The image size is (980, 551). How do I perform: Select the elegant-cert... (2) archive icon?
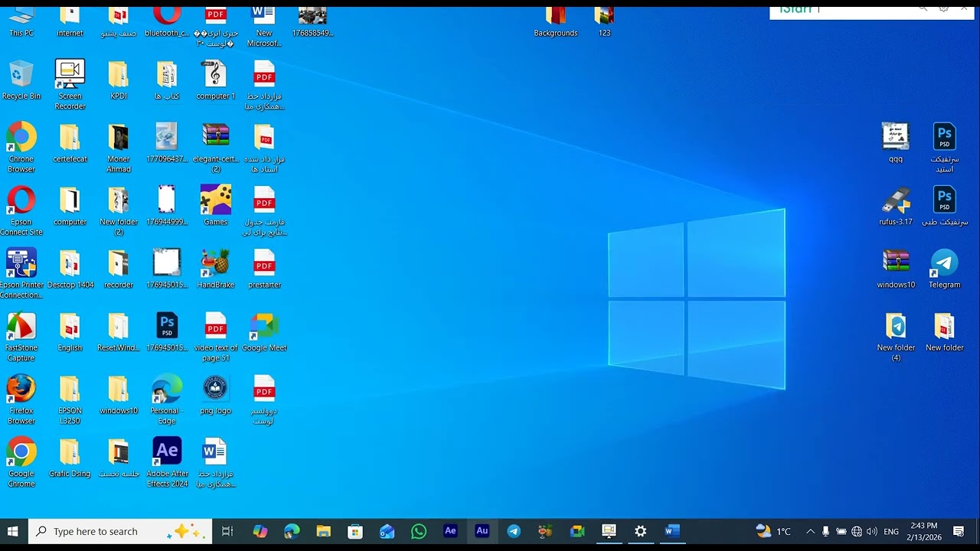coord(215,148)
